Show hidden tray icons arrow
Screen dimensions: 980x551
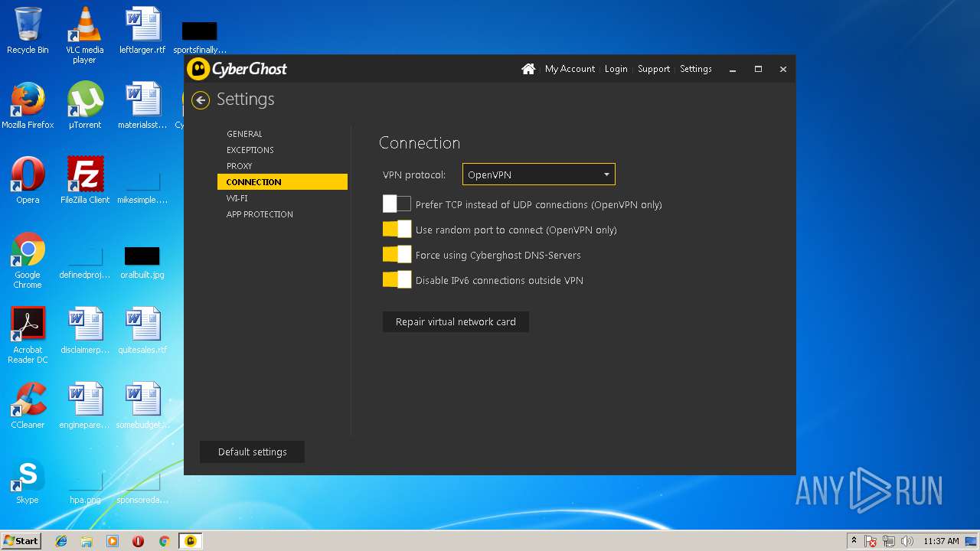(x=854, y=541)
